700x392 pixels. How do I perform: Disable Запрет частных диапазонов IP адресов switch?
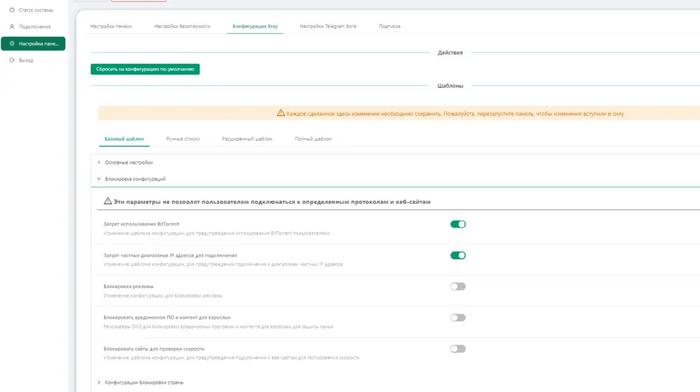coord(458,255)
